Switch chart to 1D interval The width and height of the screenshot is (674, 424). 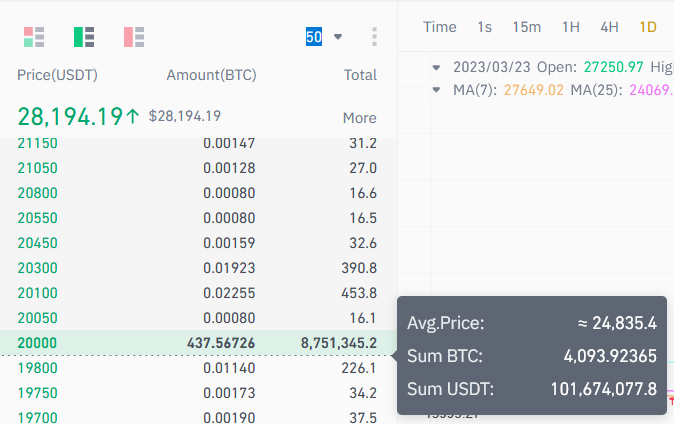(648, 27)
